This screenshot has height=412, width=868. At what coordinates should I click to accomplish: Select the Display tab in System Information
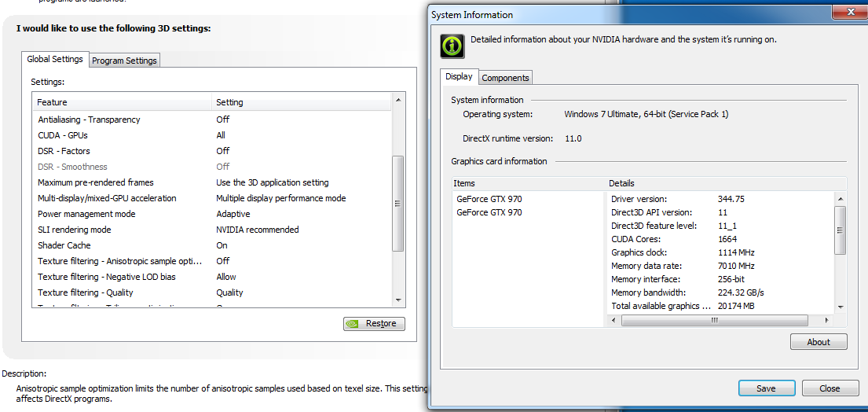[459, 76]
